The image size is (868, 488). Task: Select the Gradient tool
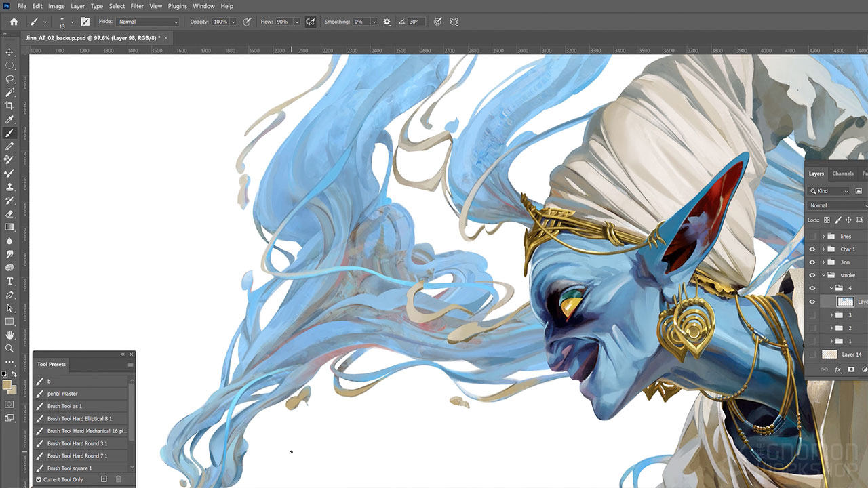click(x=9, y=227)
